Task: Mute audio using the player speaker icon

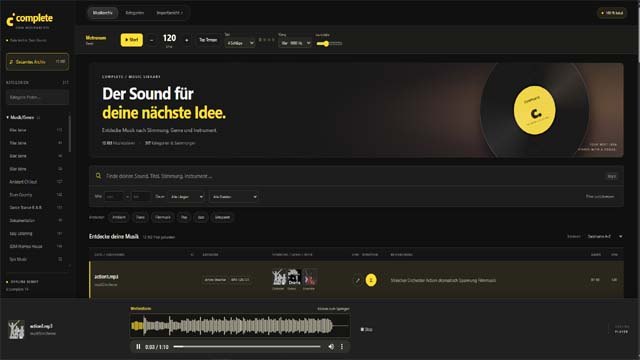Action: [331, 347]
